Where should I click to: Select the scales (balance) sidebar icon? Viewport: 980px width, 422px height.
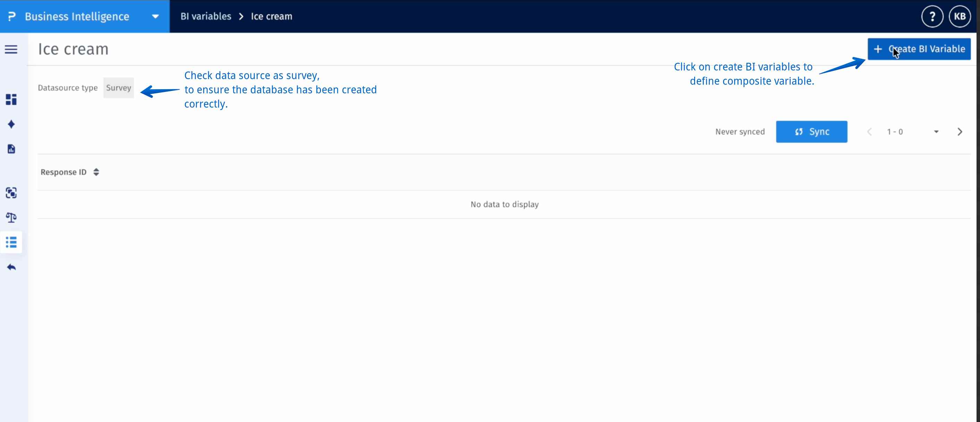pyautogui.click(x=11, y=218)
